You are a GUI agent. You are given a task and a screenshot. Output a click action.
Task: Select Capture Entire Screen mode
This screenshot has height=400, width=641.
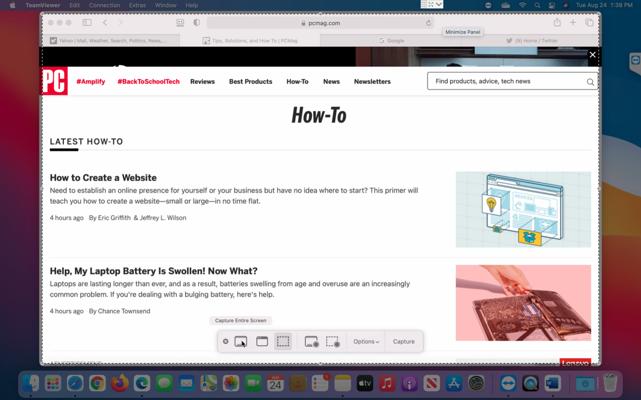pyautogui.click(x=240, y=341)
